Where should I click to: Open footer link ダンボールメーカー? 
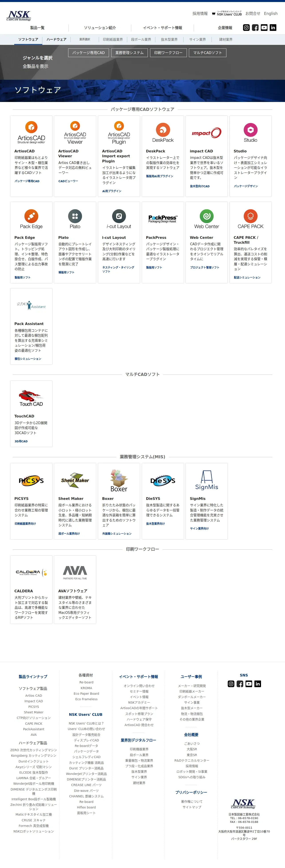[x=192, y=697]
